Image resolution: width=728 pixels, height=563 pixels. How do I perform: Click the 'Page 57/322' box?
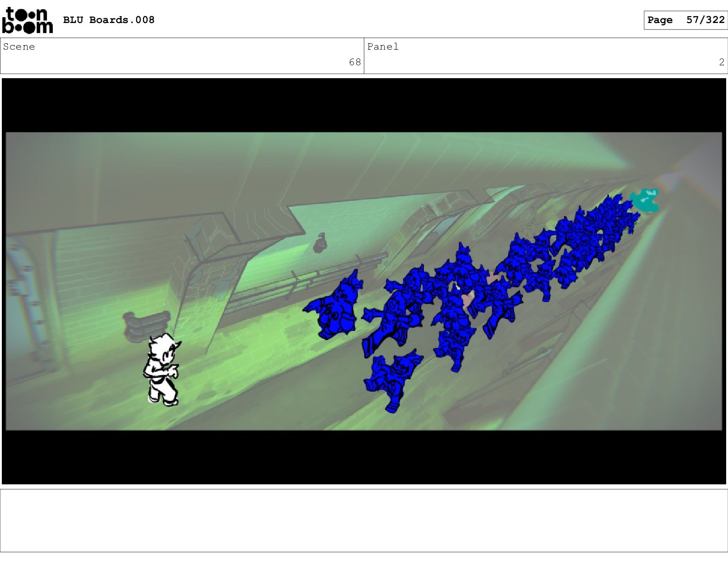click(685, 20)
